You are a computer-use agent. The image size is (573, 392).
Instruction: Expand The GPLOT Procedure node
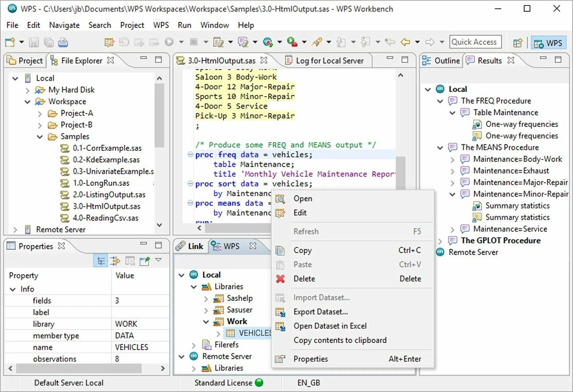pyautogui.click(x=440, y=241)
